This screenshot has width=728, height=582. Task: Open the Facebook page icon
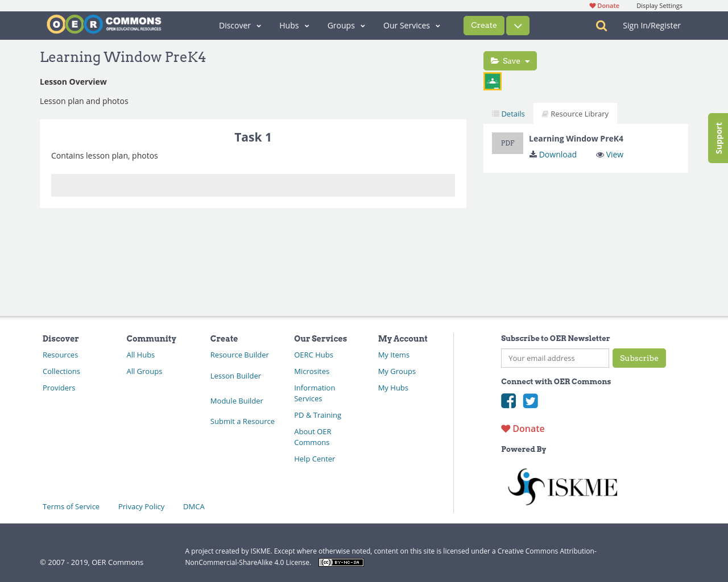click(508, 401)
